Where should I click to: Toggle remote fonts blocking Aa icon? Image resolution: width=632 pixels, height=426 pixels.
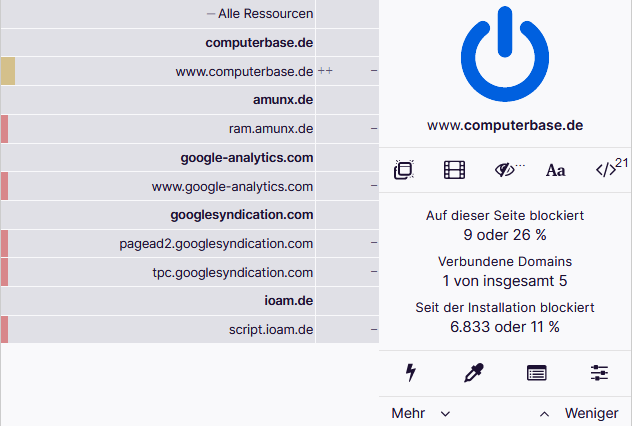[x=555, y=170]
